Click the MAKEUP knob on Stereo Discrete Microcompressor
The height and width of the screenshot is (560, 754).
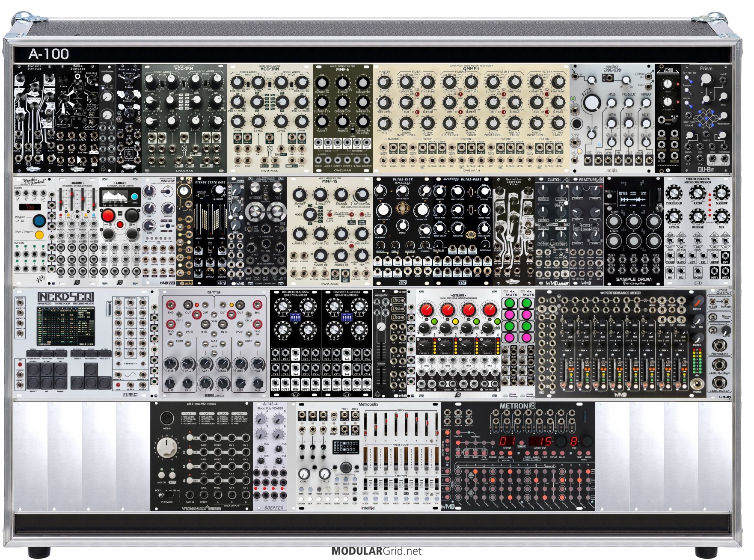(x=721, y=193)
